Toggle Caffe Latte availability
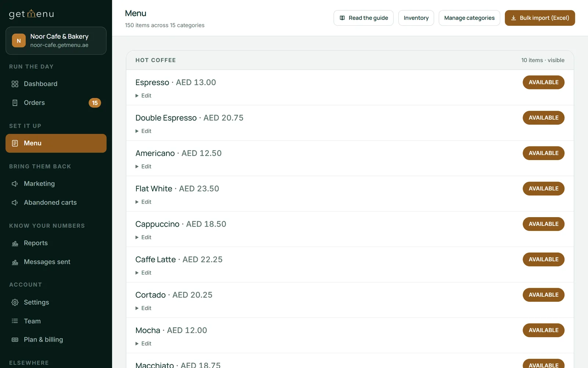 (544, 259)
